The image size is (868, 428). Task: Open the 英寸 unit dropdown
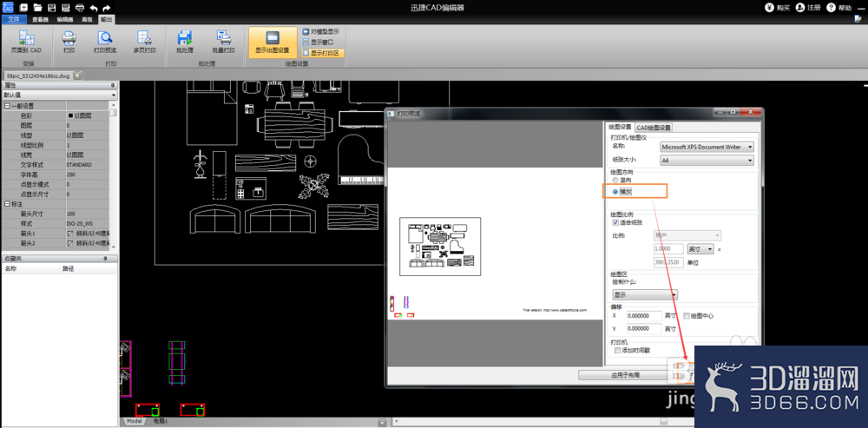[x=700, y=249]
